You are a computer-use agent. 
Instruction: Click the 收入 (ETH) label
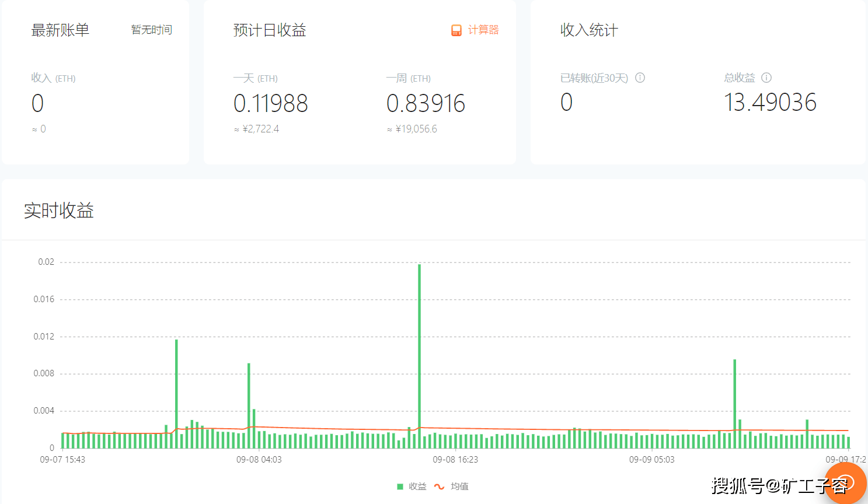[x=53, y=78]
